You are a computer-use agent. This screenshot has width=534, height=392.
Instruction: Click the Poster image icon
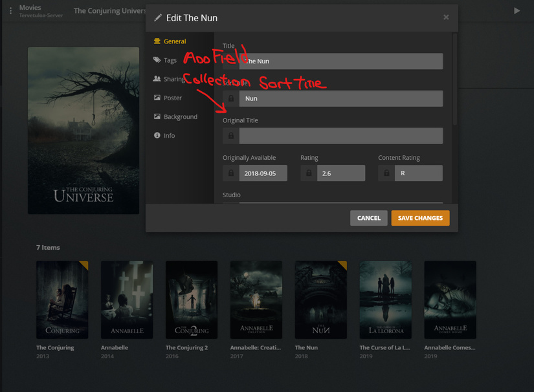[x=157, y=98]
